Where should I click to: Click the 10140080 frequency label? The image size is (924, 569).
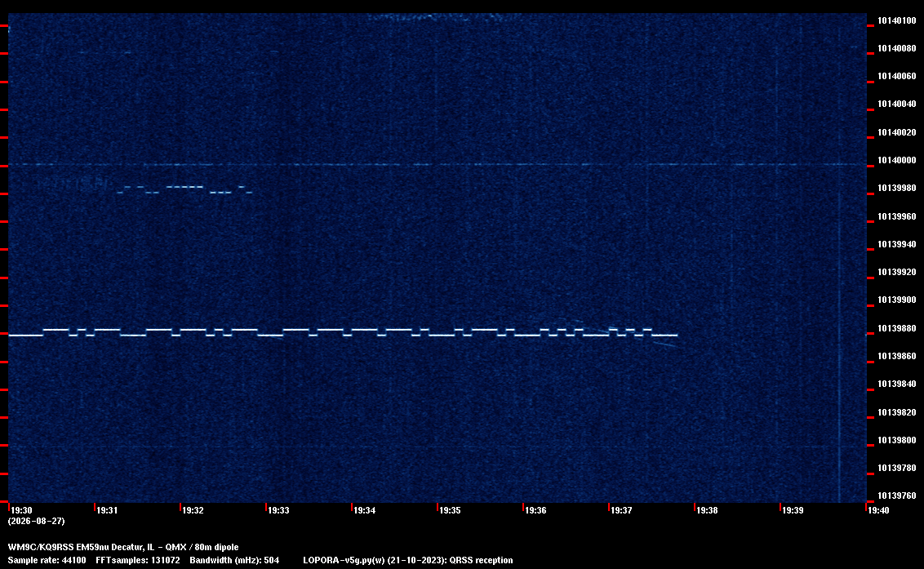pyautogui.click(x=896, y=48)
